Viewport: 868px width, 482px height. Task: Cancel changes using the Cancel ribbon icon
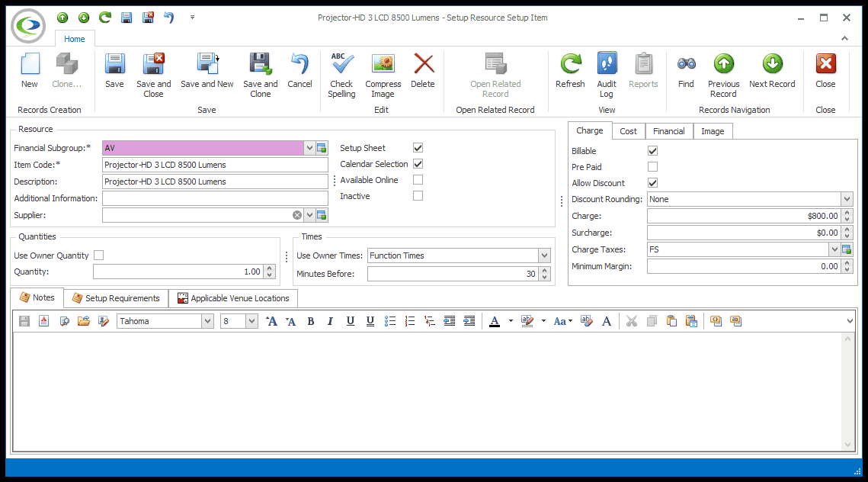[x=299, y=64]
